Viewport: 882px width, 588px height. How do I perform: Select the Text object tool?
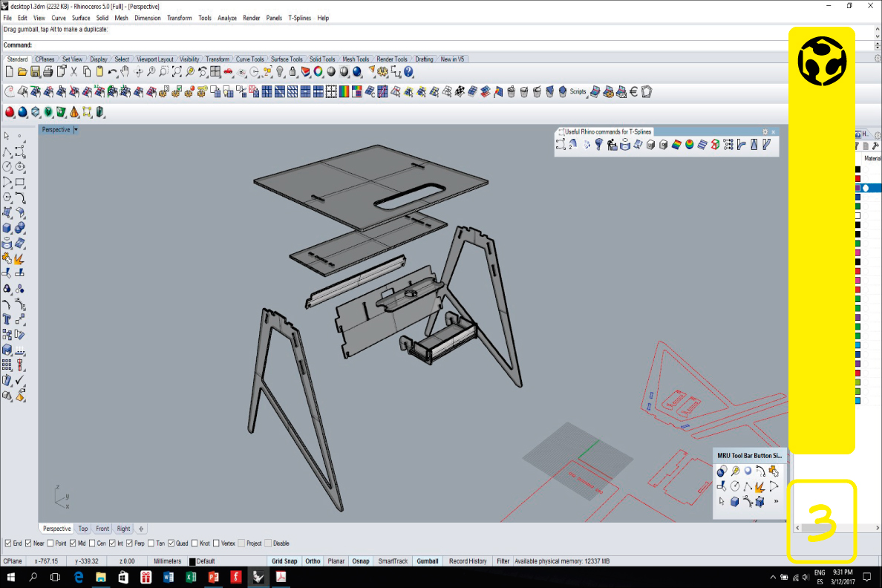coord(7,319)
